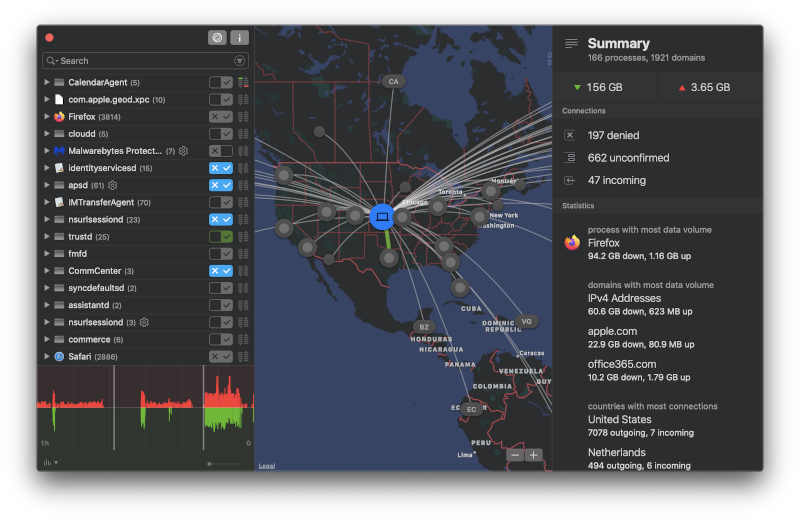800x520 pixels.
Task: Click the com.apple.geod.xpc document icon
Action: (59, 99)
